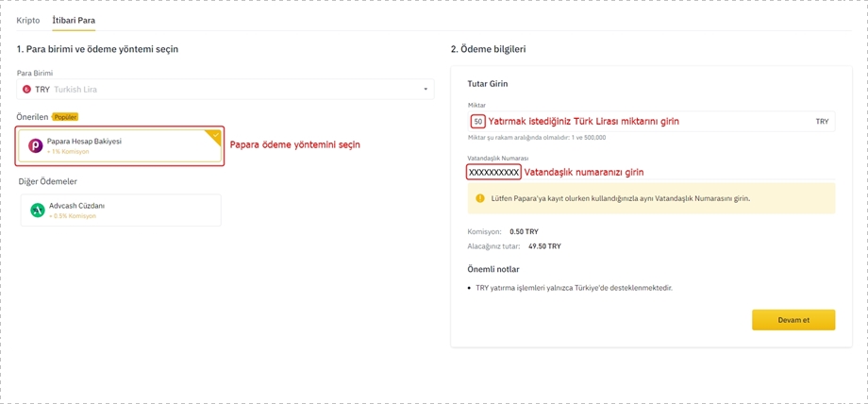Screen dimensions: 868x404
Task: Click the +1% Komisyon text under Papara
Action: (68, 152)
